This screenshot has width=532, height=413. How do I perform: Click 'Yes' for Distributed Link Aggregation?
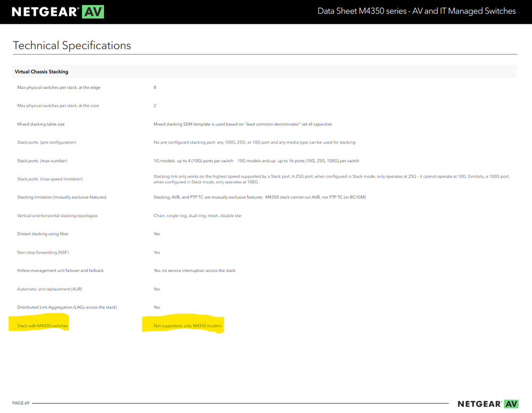pyautogui.click(x=157, y=307)
